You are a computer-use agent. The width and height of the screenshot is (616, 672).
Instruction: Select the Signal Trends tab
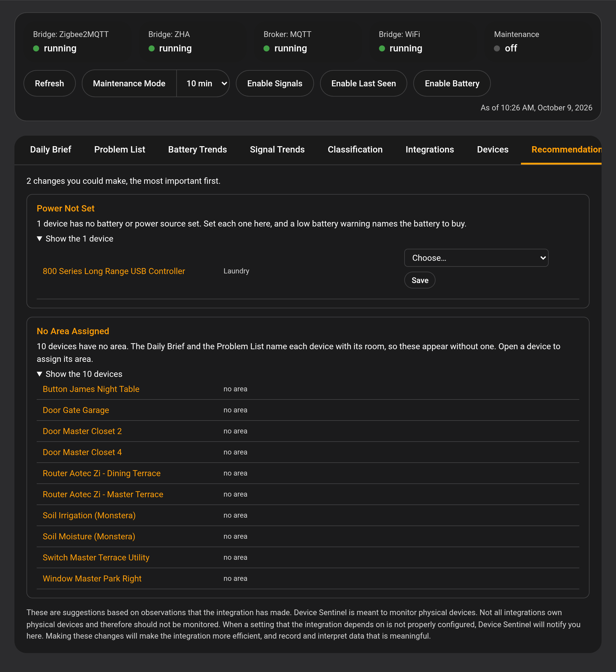click(x=277, y=149)
